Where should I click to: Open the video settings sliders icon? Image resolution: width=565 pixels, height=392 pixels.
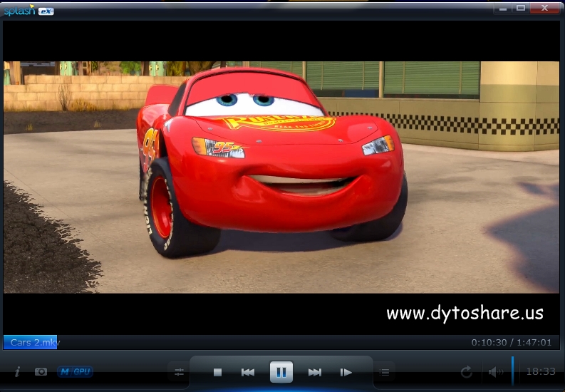click(179, 372)
